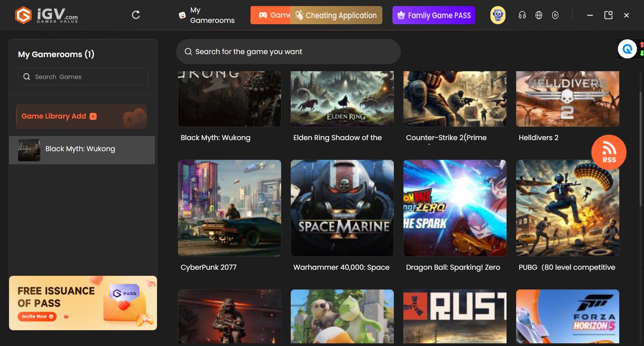Click the Free Issuance of Pass banner
The height and width of the screenshot is (346, 644).
tap(83, 302)
